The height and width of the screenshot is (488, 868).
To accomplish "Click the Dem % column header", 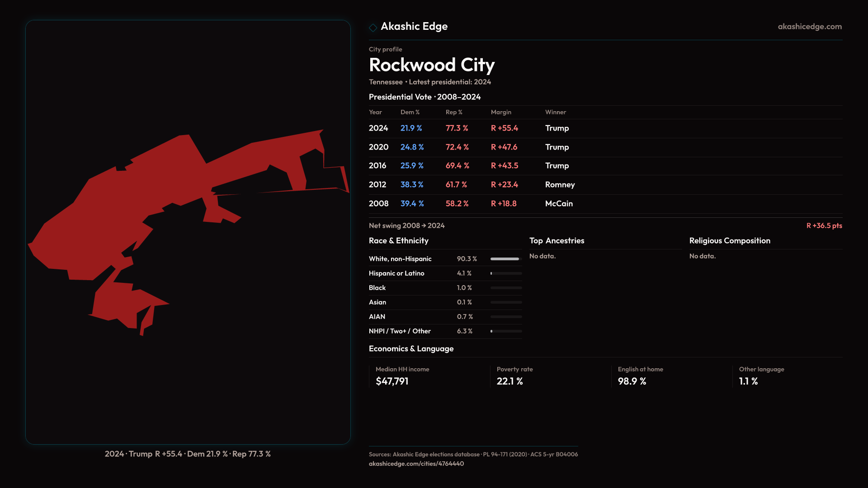I will tap(410, 112).
